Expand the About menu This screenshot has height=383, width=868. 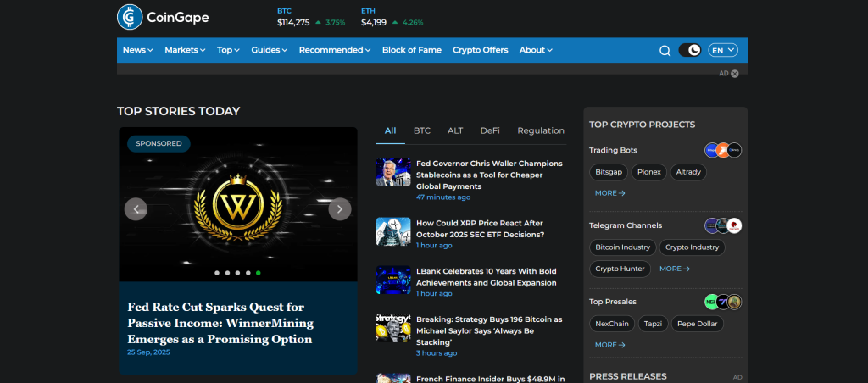click(536, 50)
